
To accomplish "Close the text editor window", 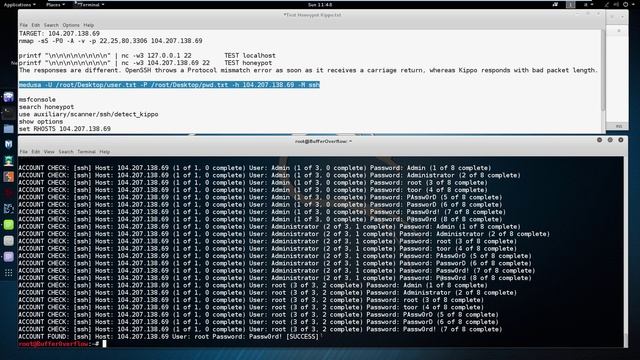I will pos(599,14).
